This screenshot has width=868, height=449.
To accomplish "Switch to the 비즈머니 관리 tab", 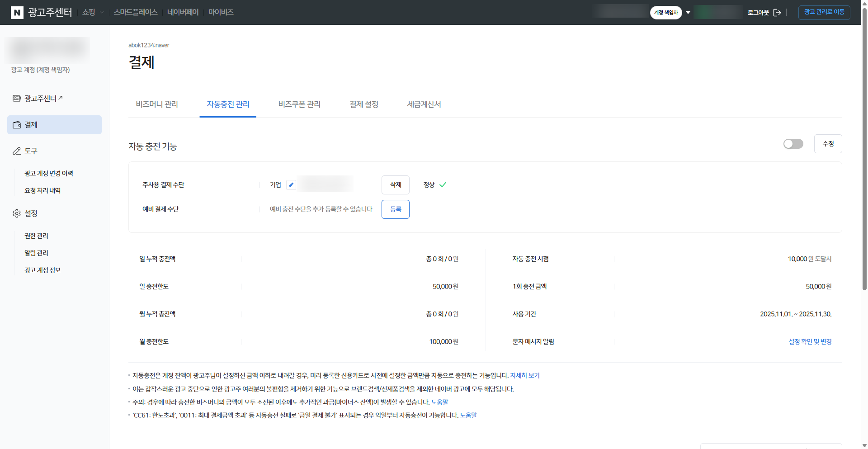I will pyautogui.click(x=157, y=104).
